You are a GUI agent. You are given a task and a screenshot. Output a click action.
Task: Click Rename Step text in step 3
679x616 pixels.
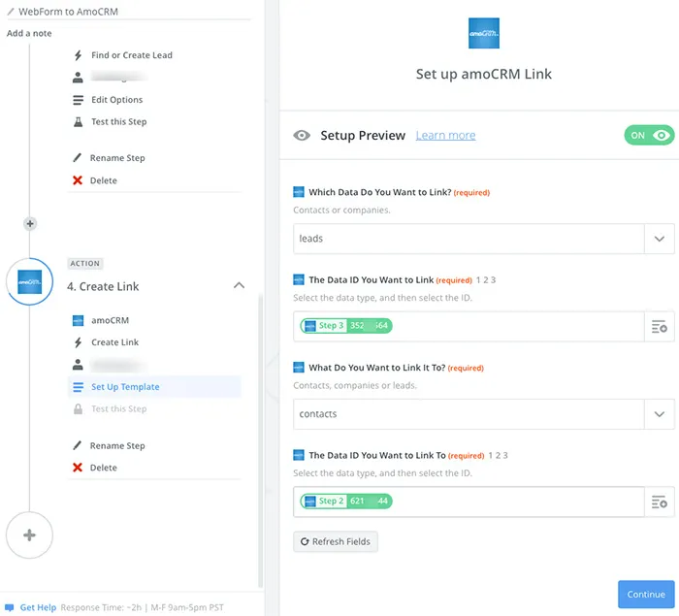[x=117, y=158]
